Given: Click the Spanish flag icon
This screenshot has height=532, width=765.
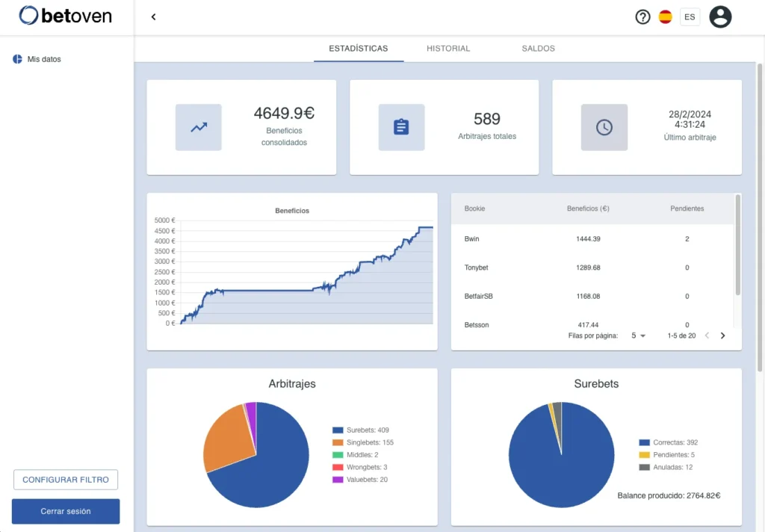Looking at the screenshot, I should pyautogui.click(x=665, y=16).
